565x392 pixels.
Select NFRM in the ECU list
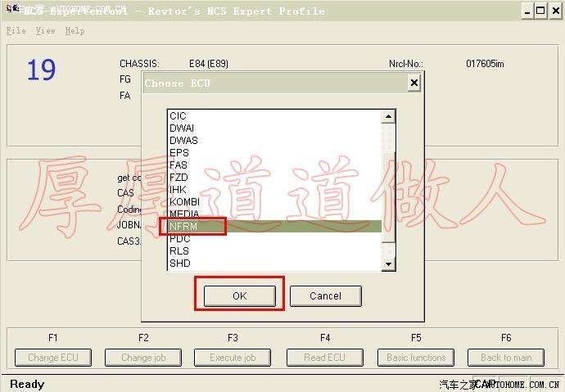point(184,226)
